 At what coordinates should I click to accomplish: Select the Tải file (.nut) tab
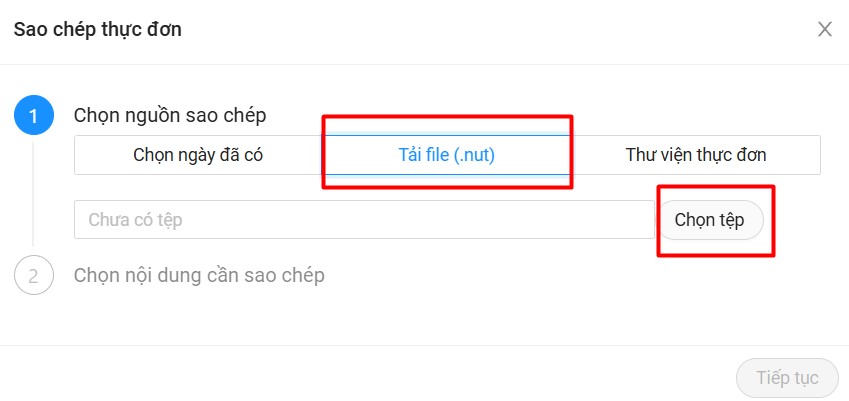point(446,155)
